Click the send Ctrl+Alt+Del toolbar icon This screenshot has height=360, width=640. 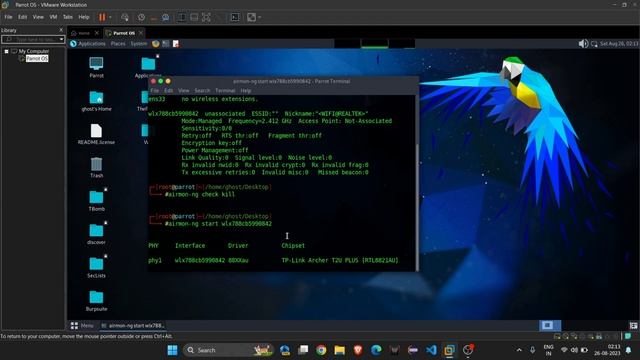125,17
